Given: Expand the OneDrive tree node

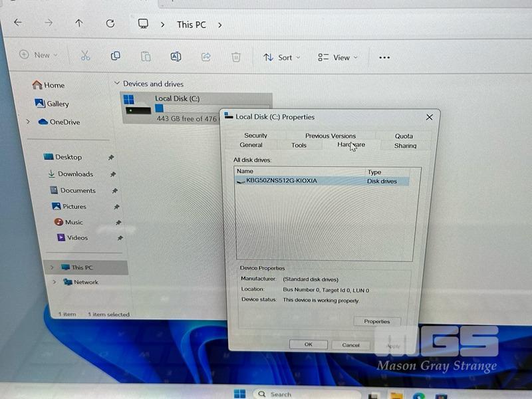Looking at the screenshot, I should [28, 122].
